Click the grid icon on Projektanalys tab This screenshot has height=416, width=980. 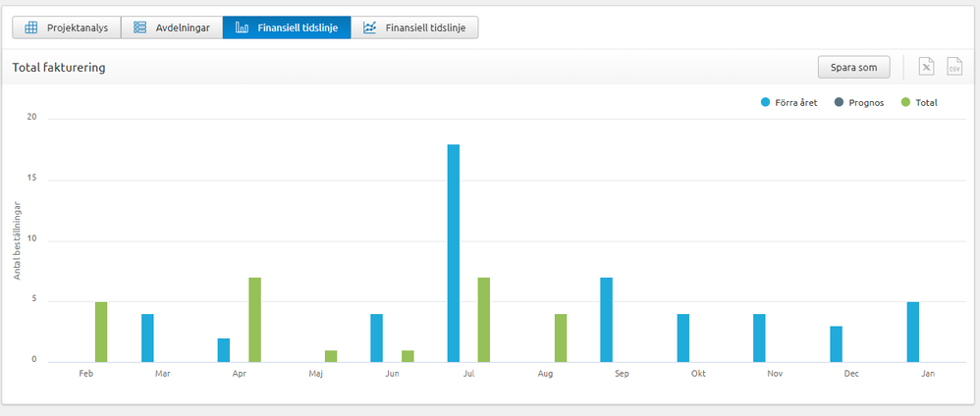point(30,27)
